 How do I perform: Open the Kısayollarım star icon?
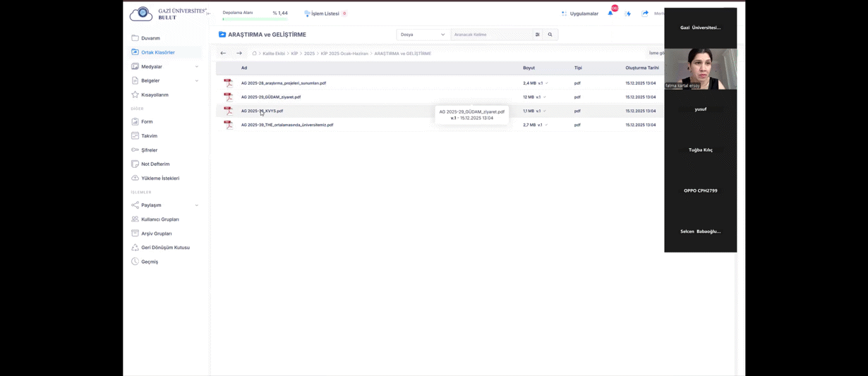coord(135,95)
